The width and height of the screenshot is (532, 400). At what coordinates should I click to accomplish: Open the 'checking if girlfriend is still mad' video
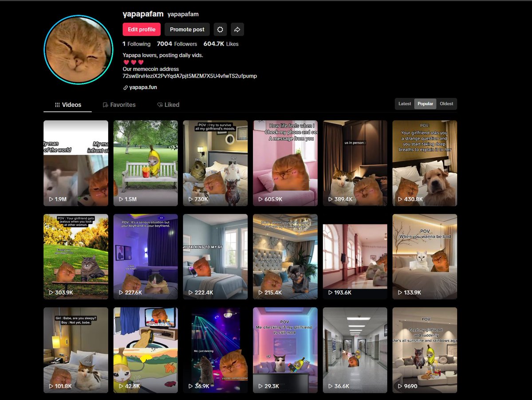click(285, 350)
